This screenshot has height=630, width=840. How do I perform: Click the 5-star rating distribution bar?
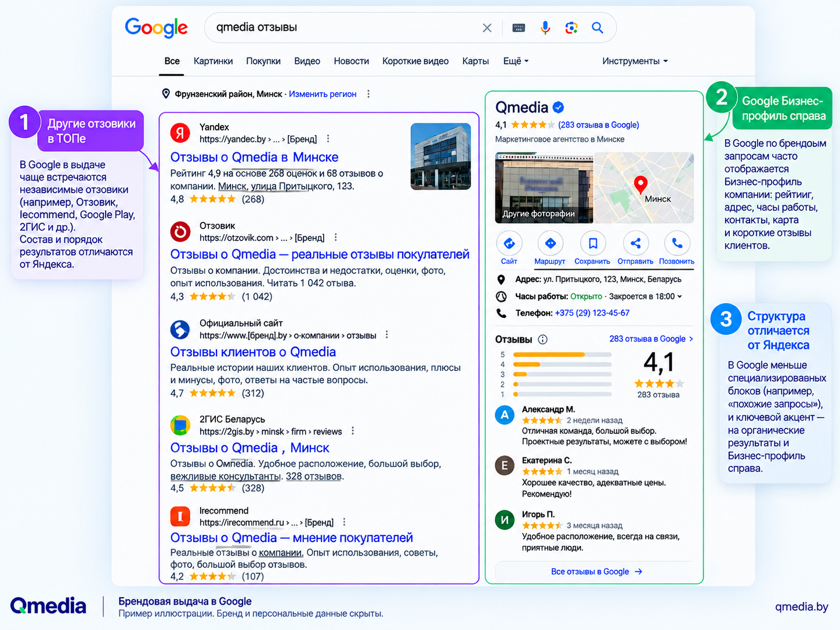[x=563, y=354]
